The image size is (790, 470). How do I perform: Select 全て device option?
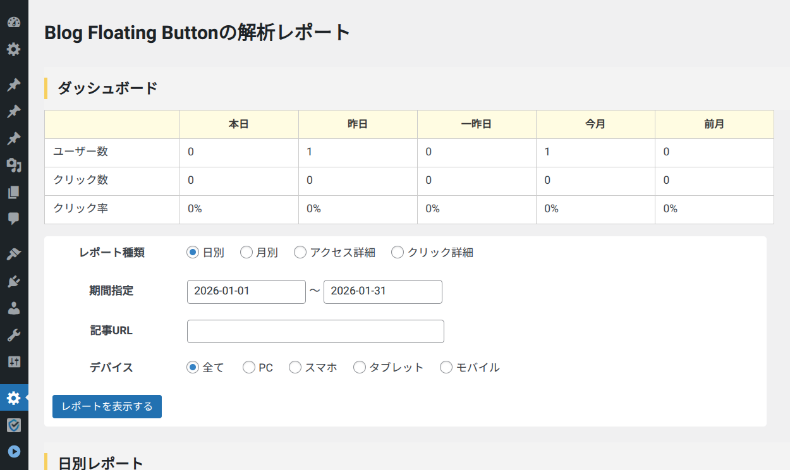[x=192, y=367]
